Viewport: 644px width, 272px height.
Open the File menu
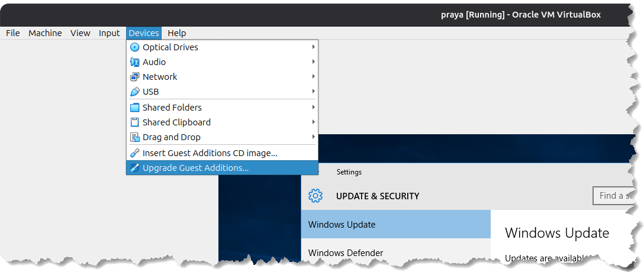pyautogui.click(x=13, y=33)
